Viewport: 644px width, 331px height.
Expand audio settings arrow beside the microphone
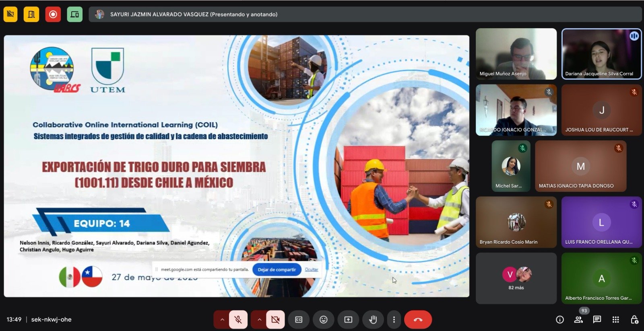click(222, 320)
